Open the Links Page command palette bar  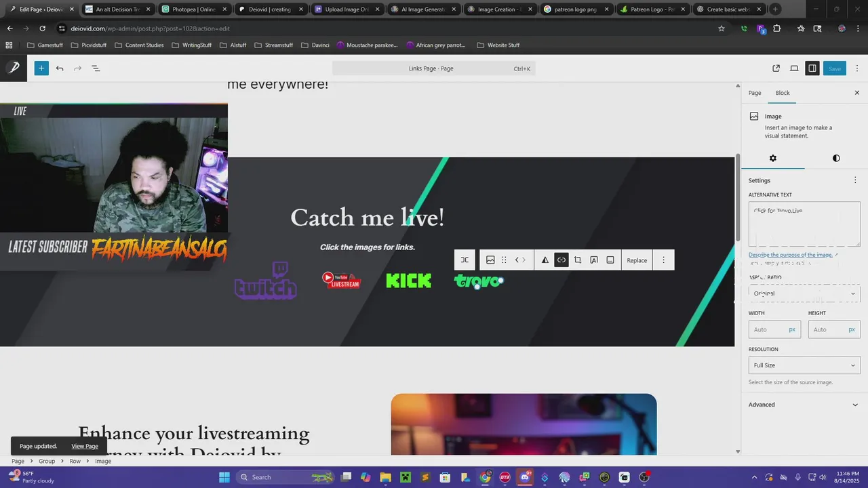434,68
